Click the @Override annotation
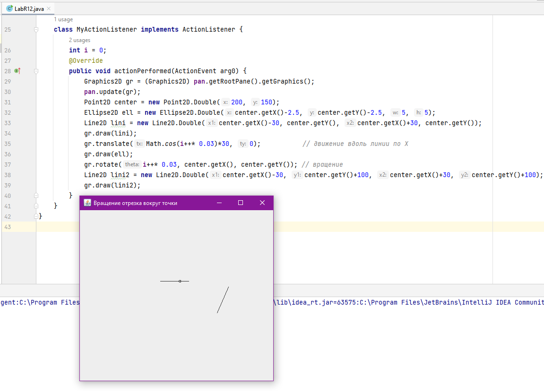544x392 pixels. pos(86,60)
